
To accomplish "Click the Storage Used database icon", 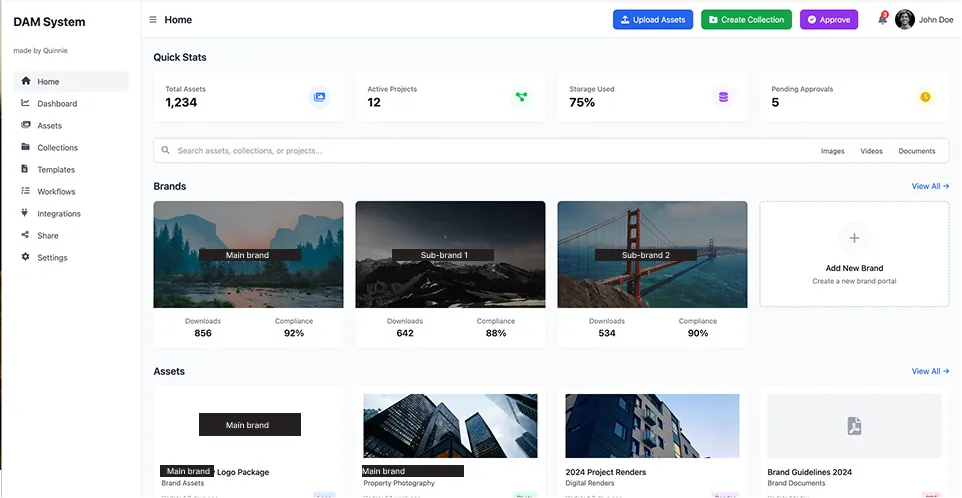I will tap(723, 97).
